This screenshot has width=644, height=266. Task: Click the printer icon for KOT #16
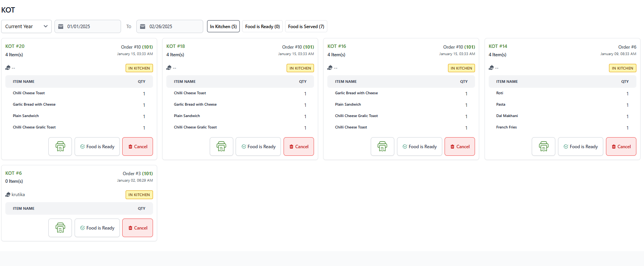click(382, 146)
